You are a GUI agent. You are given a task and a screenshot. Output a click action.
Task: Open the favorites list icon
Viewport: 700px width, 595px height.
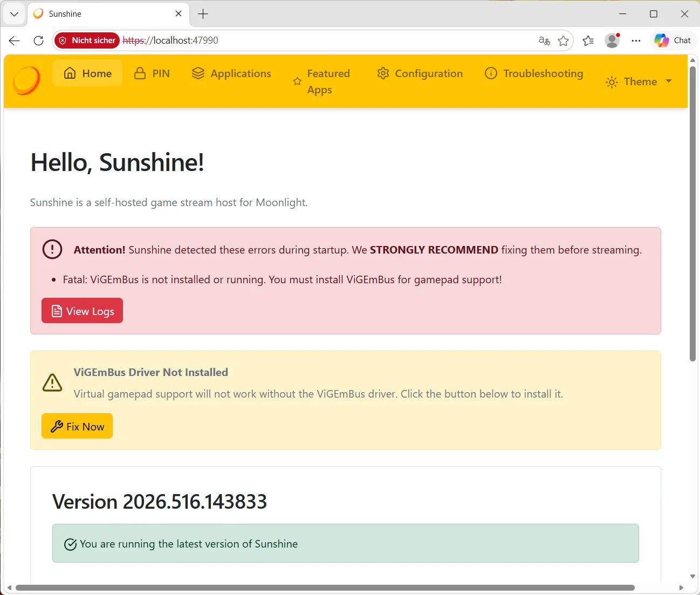pos(588,40)
